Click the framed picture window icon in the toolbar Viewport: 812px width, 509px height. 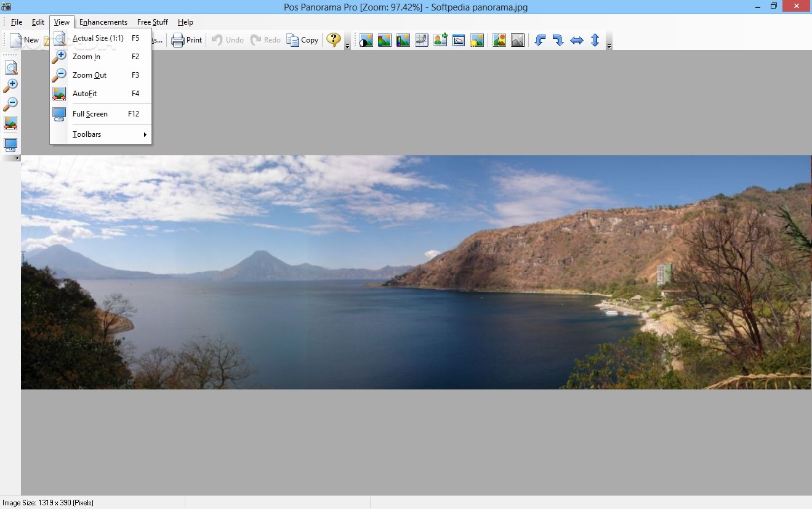[x=459, y=40]
